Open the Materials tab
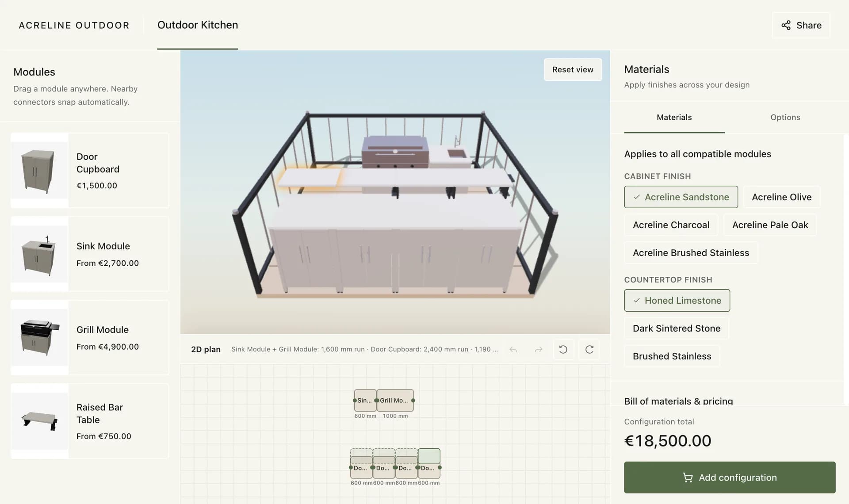 pyautogui.click(x=674, y=118)
